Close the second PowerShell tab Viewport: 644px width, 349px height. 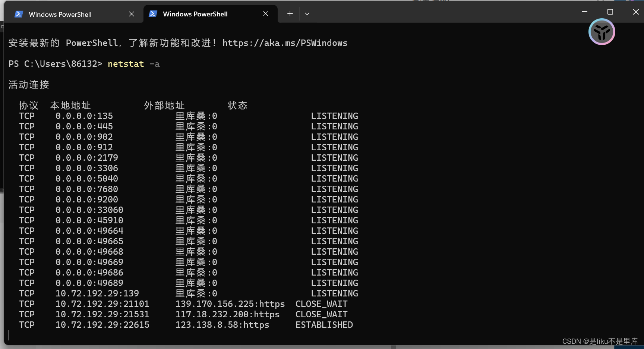tap(266, 14)
